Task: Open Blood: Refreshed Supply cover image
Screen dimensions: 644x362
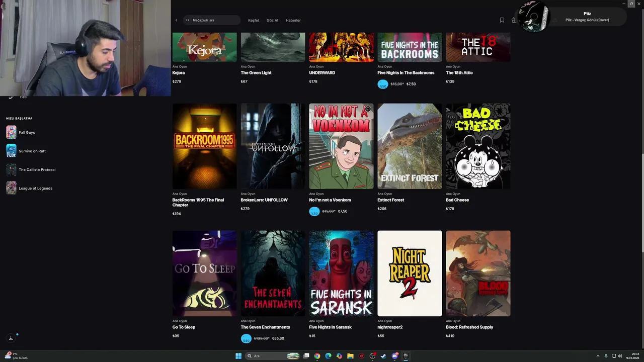Action: click(478, 274)
